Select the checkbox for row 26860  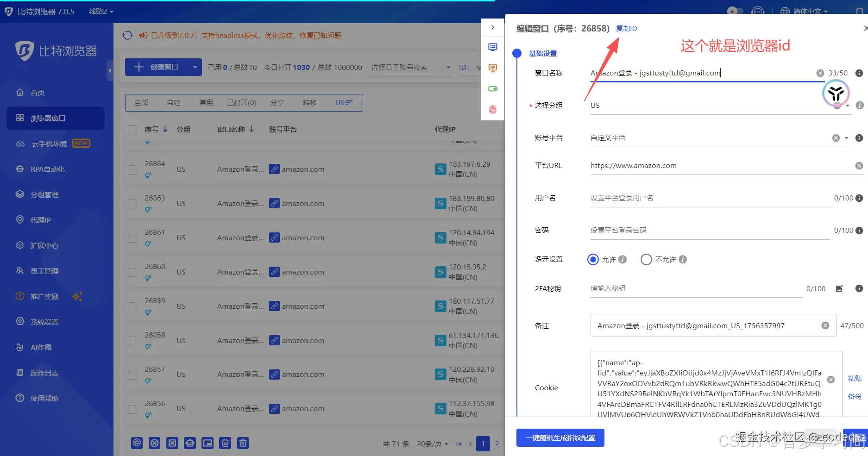tap(132, 272)
